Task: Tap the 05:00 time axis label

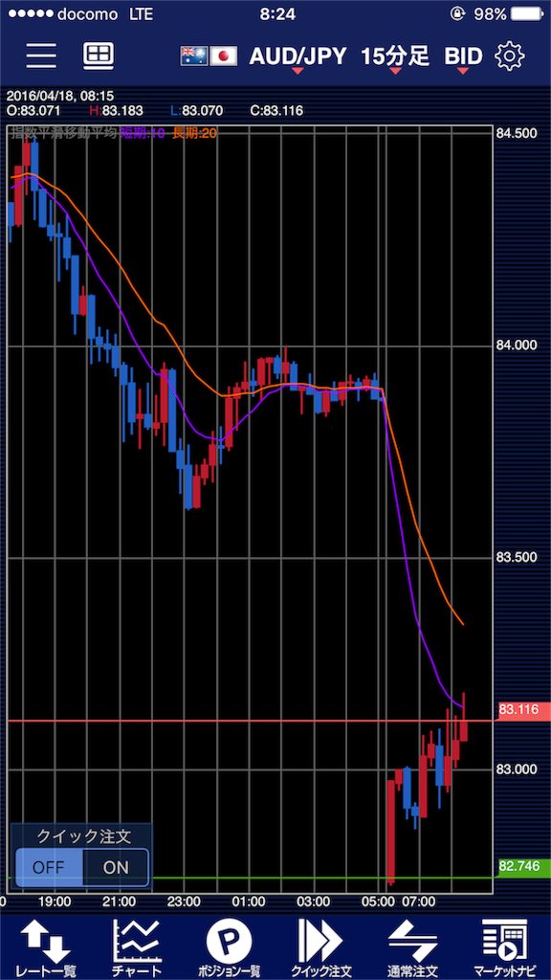Action: (x=379, y=902)
